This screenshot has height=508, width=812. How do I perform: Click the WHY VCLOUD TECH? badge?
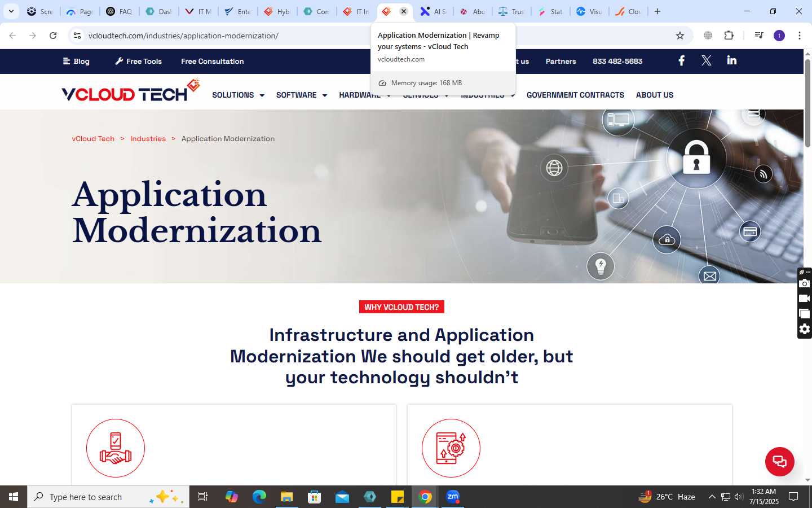401,307
